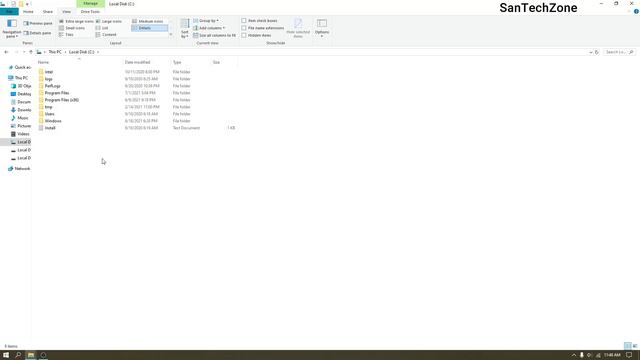Screen dimensions: 640x360
Task: Click the Manage contextual tab
Action: click(x=90, y=4)
